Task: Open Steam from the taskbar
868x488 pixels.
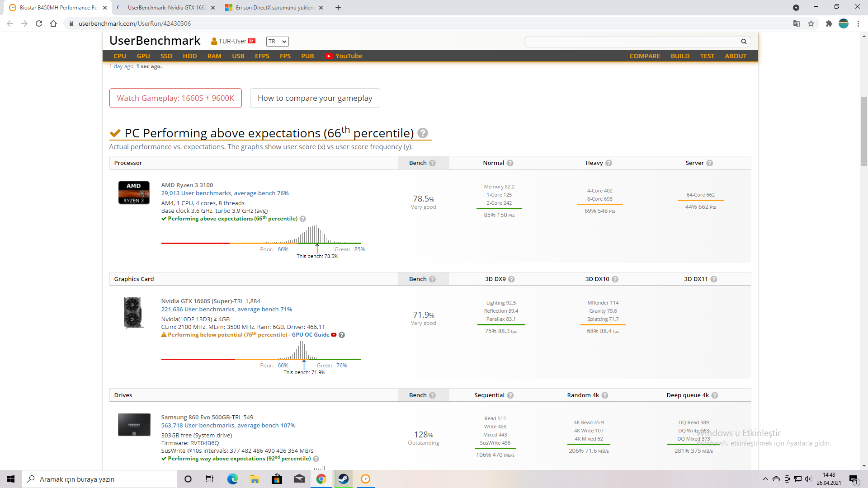Action: tap(344, 479)
